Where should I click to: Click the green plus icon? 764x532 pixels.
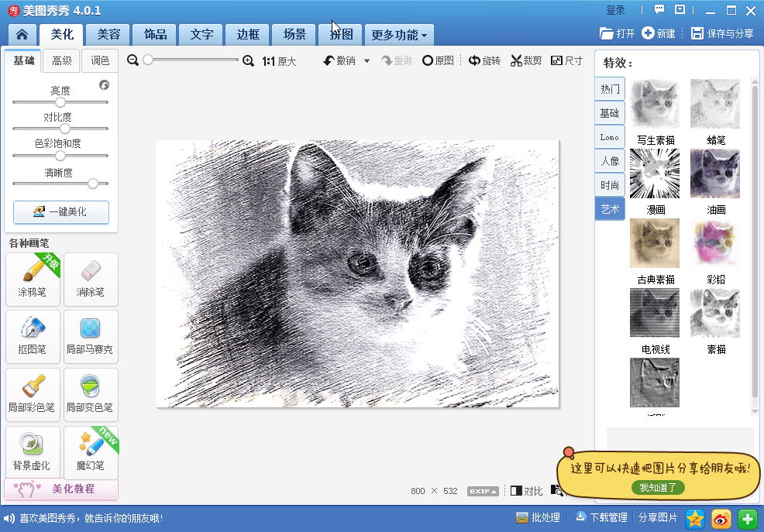[x=748, y=519]
